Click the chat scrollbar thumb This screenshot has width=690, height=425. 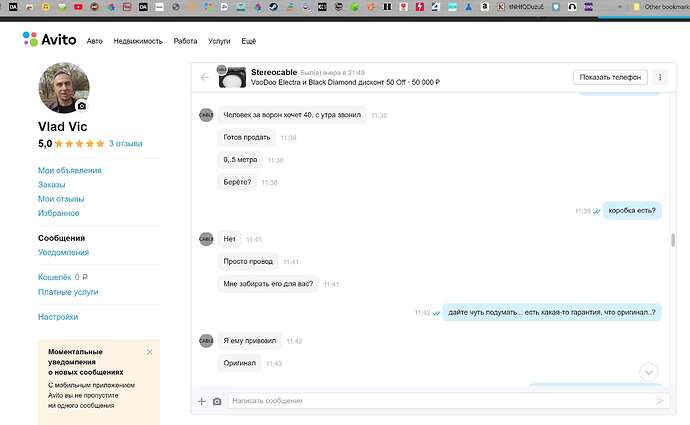click(673, 240)
